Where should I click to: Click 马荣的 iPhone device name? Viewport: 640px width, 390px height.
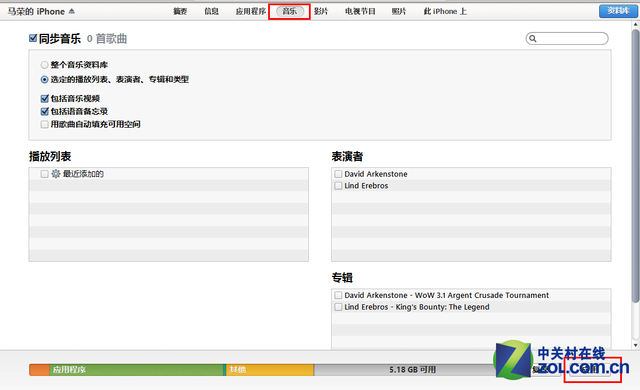coord(36,11)
